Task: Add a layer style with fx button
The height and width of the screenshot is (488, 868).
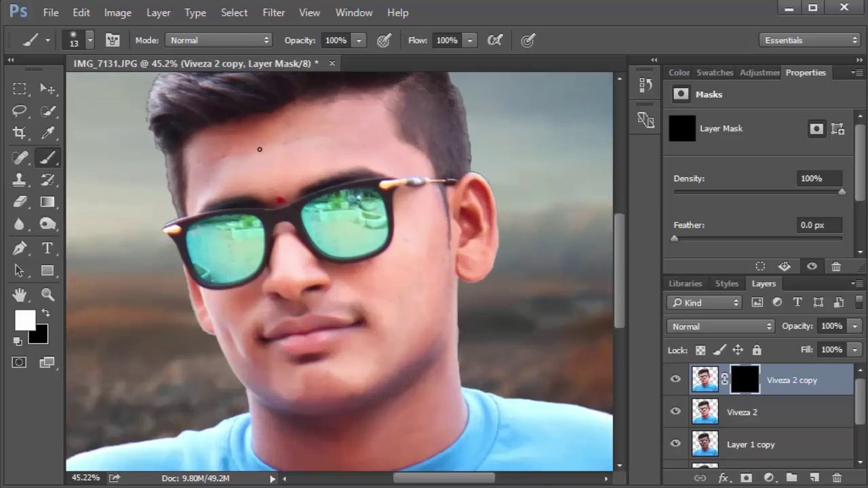Action: click(724, 478)
